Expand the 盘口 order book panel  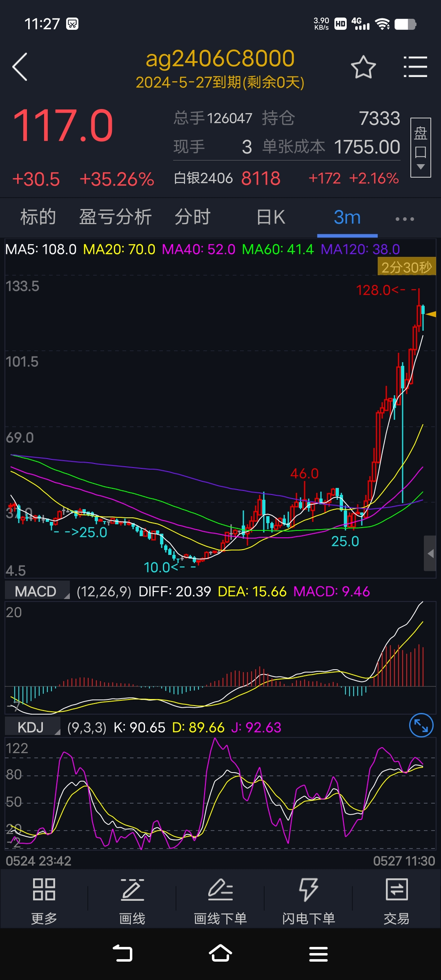click(421, 147)
